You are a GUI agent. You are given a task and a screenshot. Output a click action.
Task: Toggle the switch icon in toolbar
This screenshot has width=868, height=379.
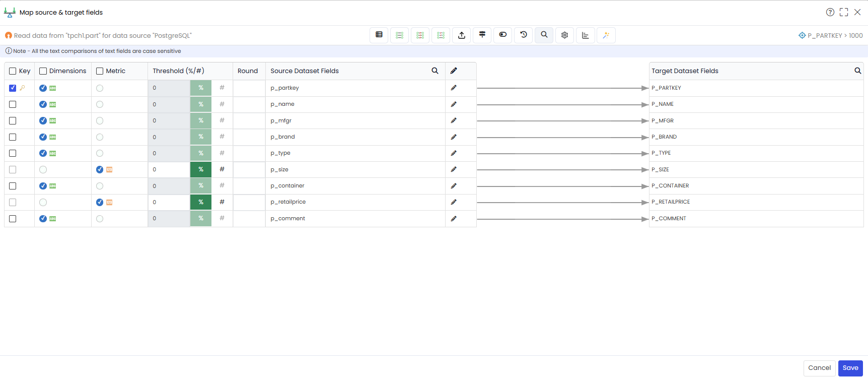503,35
